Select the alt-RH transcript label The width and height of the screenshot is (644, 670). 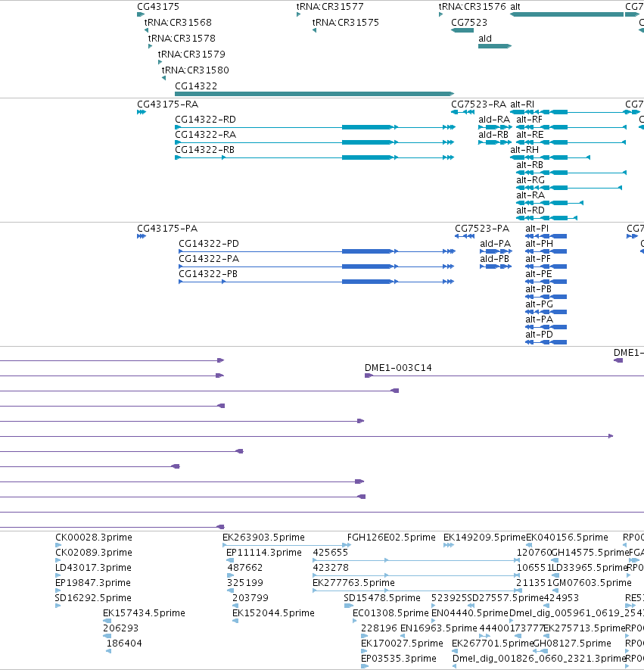tap(524, 150)
